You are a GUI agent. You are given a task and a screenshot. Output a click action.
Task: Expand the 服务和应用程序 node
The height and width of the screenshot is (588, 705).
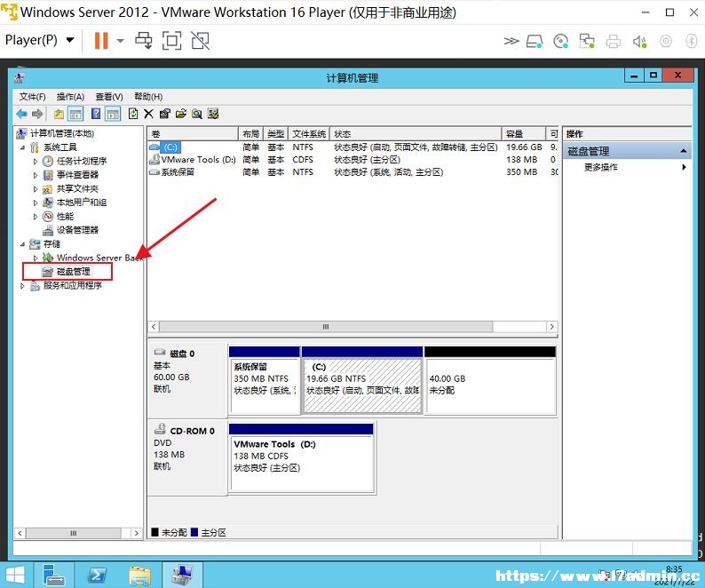coord(22,285)
